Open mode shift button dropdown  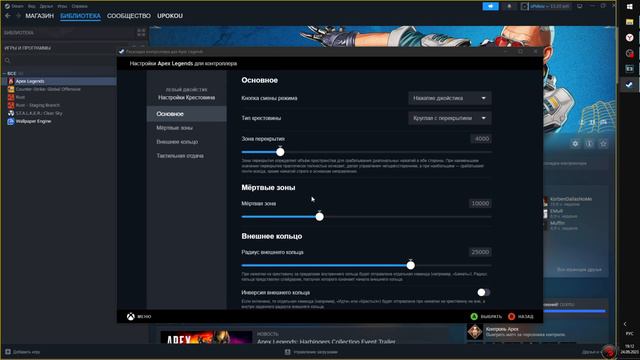coord(449,98)
